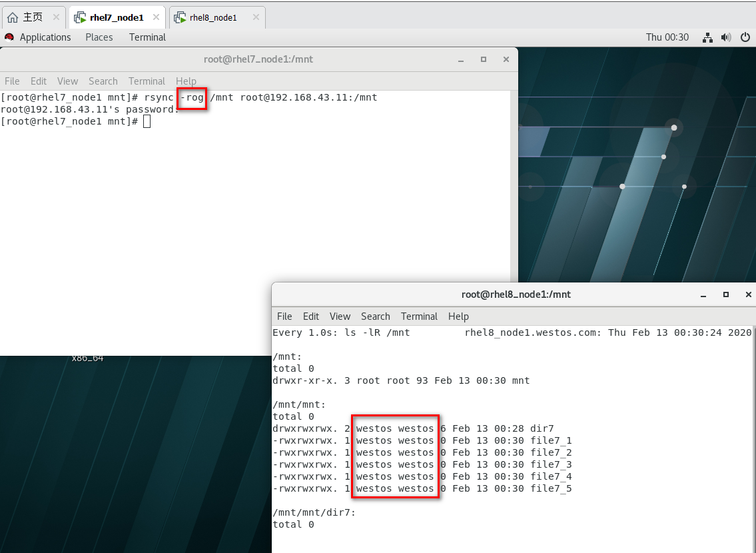This screenshot has height=553, width=756.
Task: Click the file7_4 listing row
Action: pyautogui.click(x=422, y=477)
